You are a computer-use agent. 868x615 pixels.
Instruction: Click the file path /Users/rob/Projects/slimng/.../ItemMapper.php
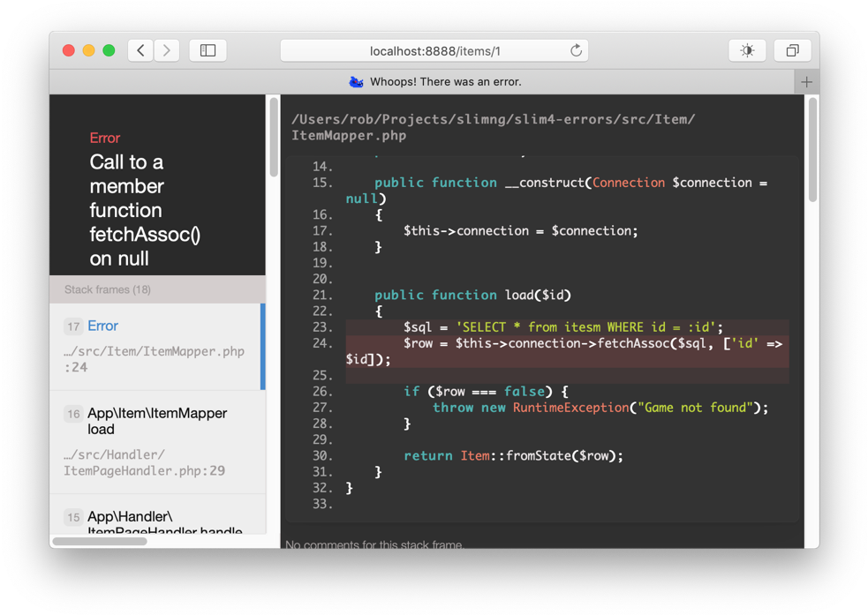493,127
